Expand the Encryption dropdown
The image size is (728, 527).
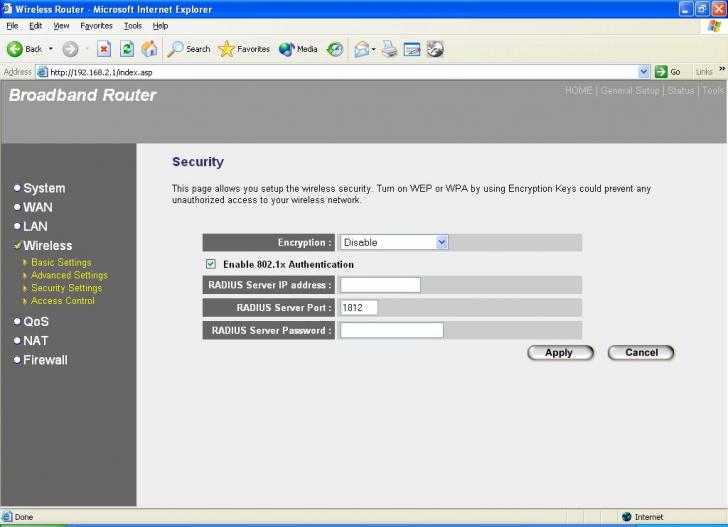[x=442, y=242]
